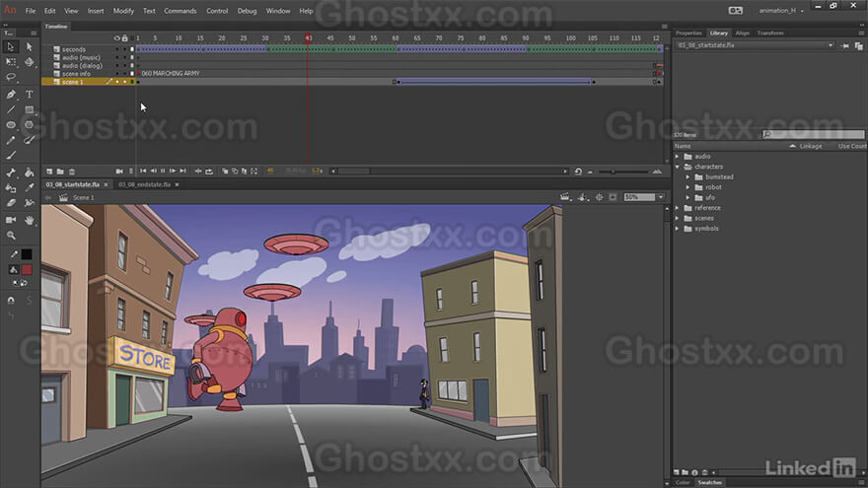The height and width of the screenshot is (488, 868).
Task: Select the Bone tool
Action: [x=11, y=173]
